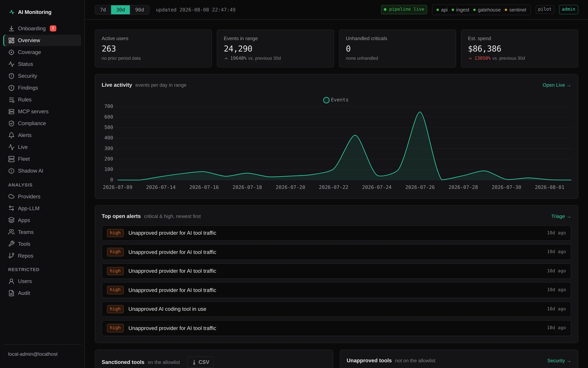
Task: Click the pipeline live status badge
Action: click(404, 9)
